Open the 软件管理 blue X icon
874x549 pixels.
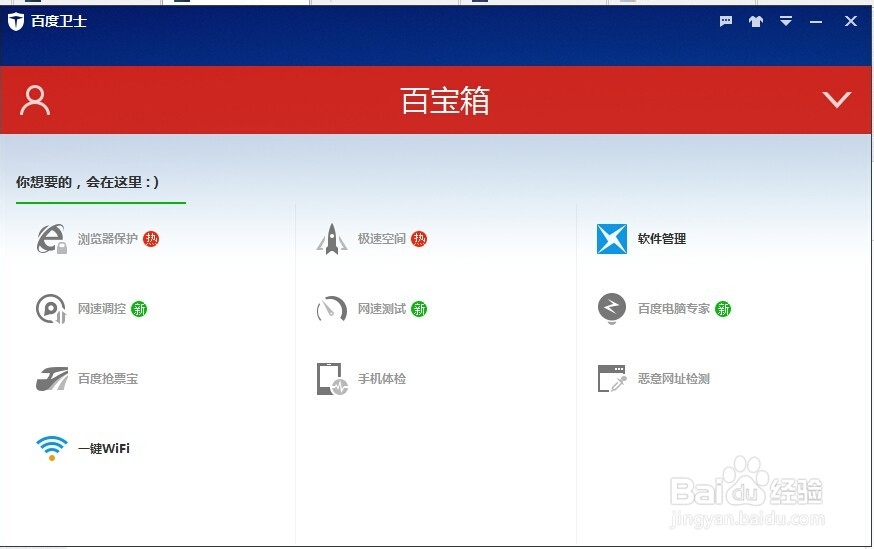pos(611,239)
